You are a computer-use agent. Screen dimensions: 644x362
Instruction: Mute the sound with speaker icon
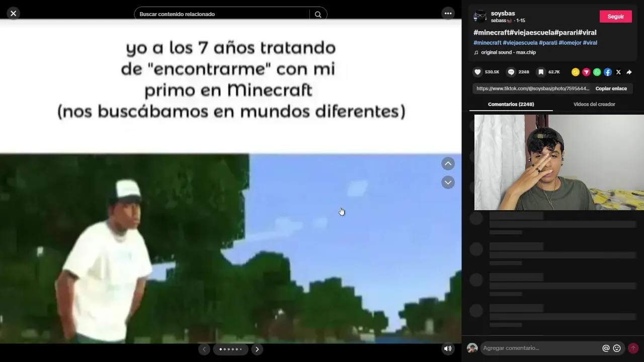447,348
